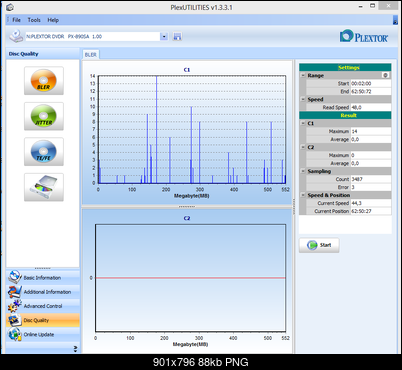The height and width of the screenshot is (370, 402).
Task: Click the Plextor logo
Action: tap(364, 36)
